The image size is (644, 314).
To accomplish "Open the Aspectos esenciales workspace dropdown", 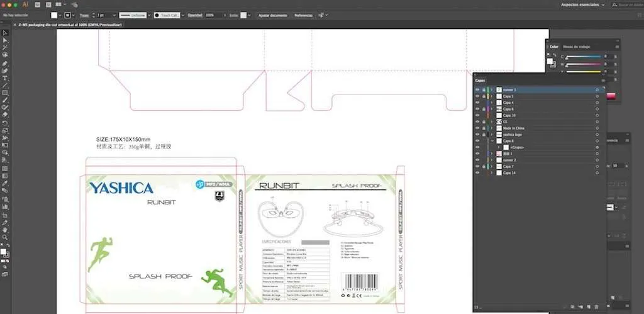I will tap(583, 5).
